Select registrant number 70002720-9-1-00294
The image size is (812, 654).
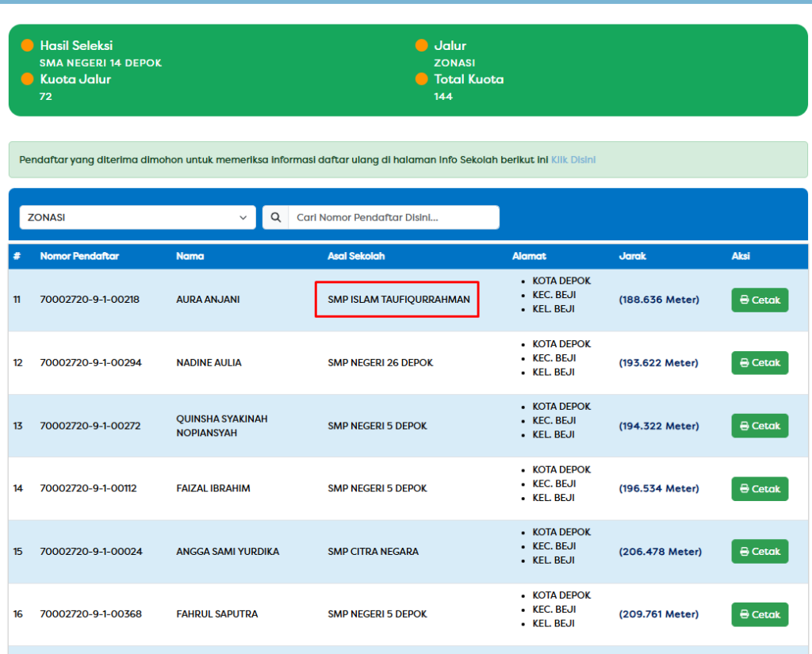pyautogui.click(x=90, y=363)
